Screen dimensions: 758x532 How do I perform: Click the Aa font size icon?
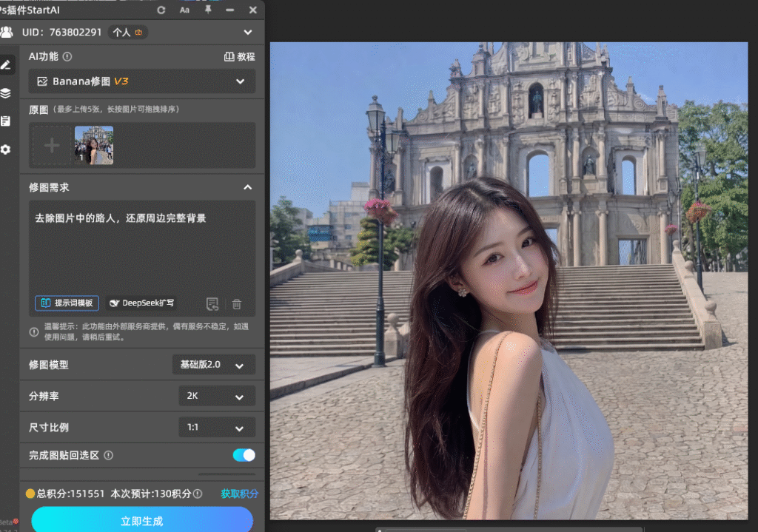click(184, 10)
